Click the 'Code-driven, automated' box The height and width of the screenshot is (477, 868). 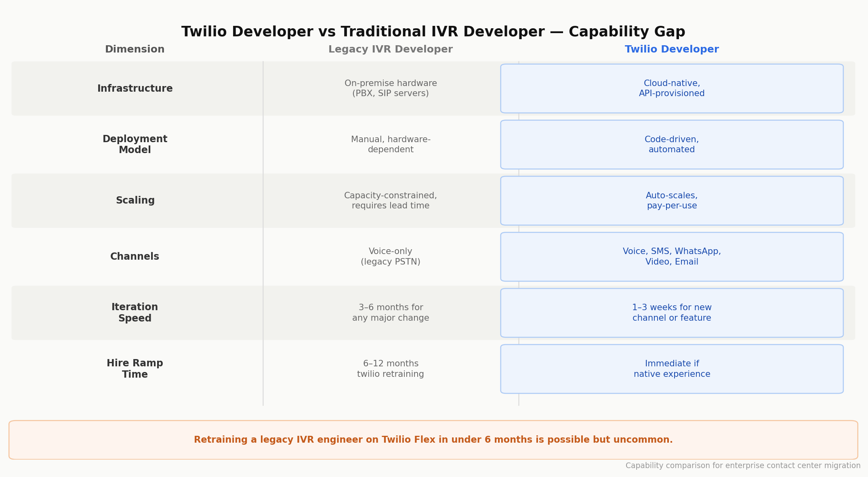tap(672, 145)
